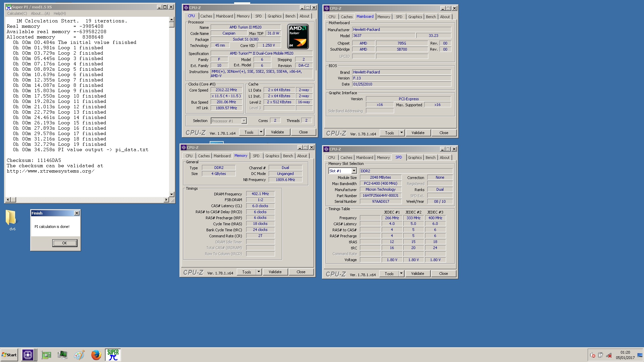Viewport: 644px width, 362px height.
Task: Open the Slot #1 memory slot dropdown
Action: pyautogui.click(x=354, y=171)
